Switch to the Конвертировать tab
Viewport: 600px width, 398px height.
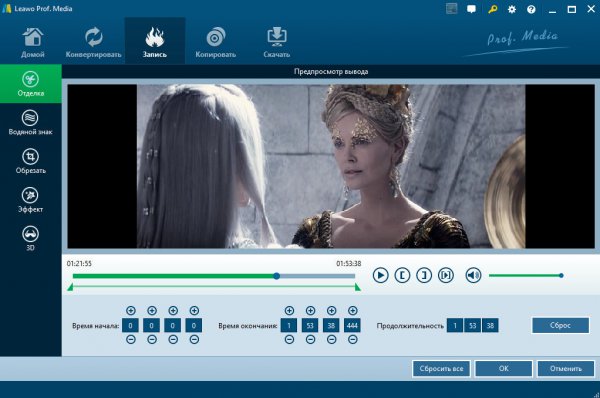click(93, 42)
